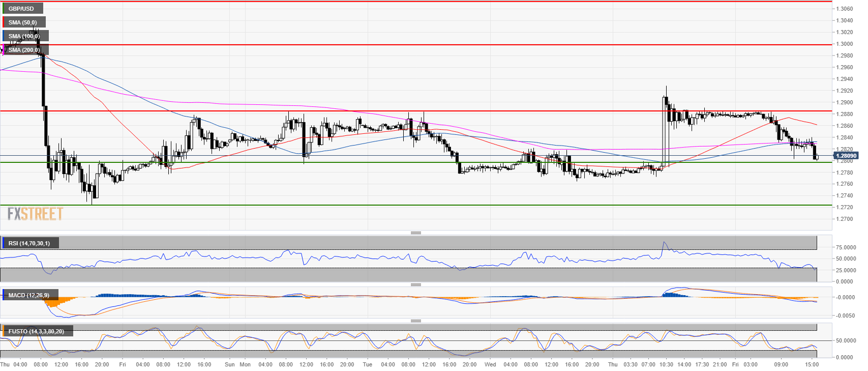
Task: Select the FUSTO (14,3,3,80,20) indicator label
Action: coord(37,331)
